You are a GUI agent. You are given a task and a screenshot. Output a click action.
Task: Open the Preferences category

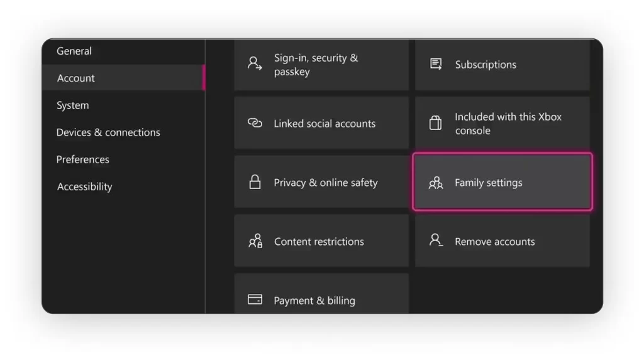(83, 160)
